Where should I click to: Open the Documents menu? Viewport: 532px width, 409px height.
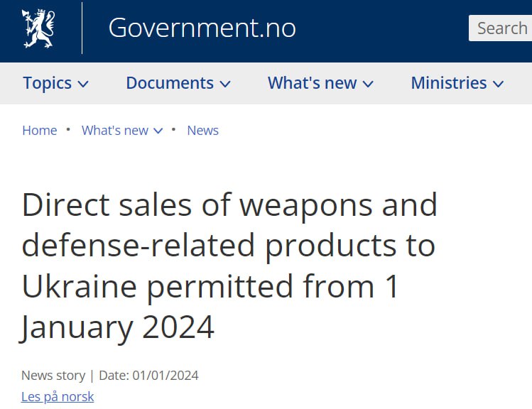point(170,83)
